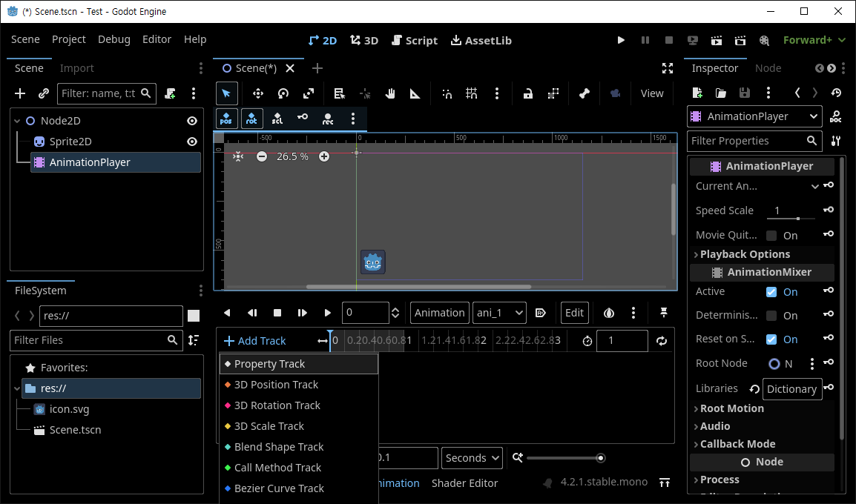Open object history icon in Inspector
Image resolution: width=856 pixels, height=504 pixels.
pyautogui.click(x=837, y=93)
